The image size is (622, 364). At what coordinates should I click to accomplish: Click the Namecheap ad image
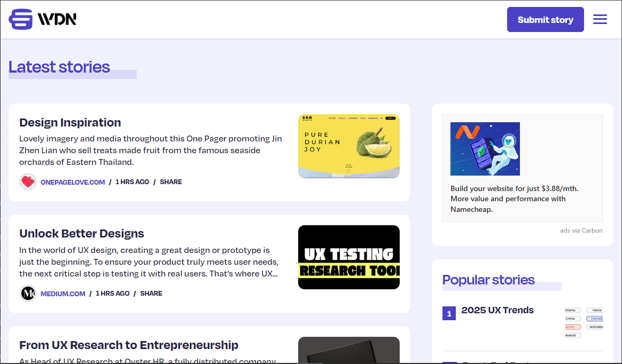pos(485,149)
